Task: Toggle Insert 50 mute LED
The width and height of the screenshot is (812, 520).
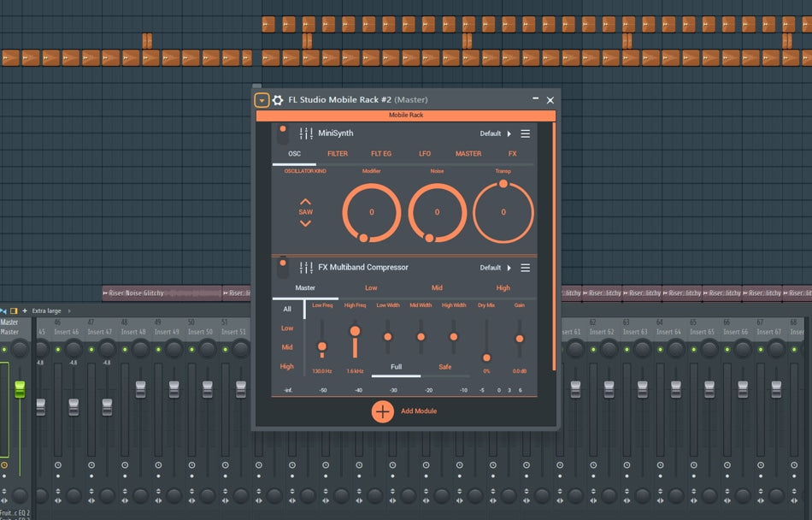Action: (192, 350)
